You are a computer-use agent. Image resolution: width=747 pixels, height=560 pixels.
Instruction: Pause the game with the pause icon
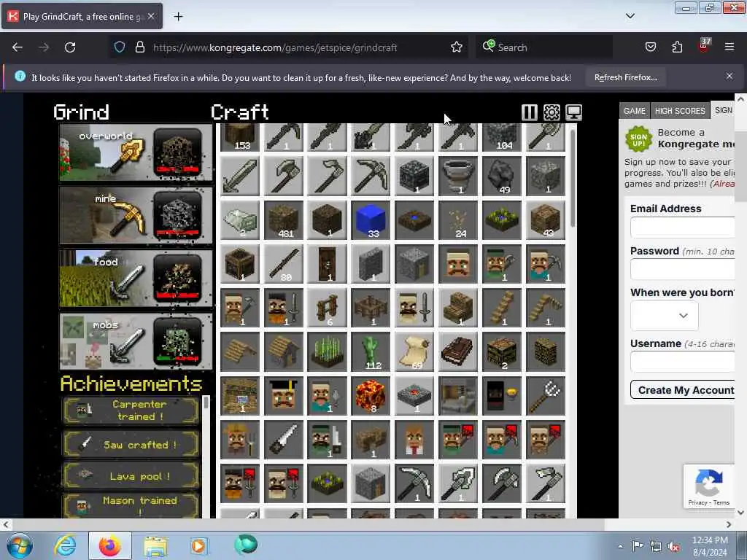[x=530, y=112]
